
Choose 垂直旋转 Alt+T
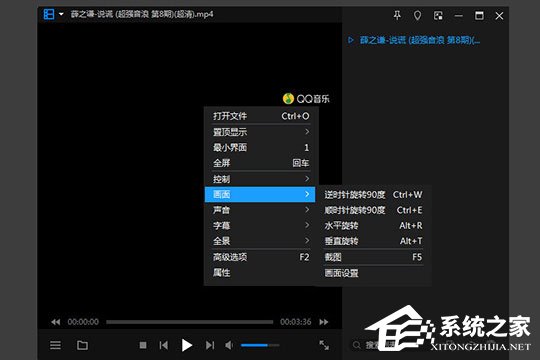[x=373, y=241]
